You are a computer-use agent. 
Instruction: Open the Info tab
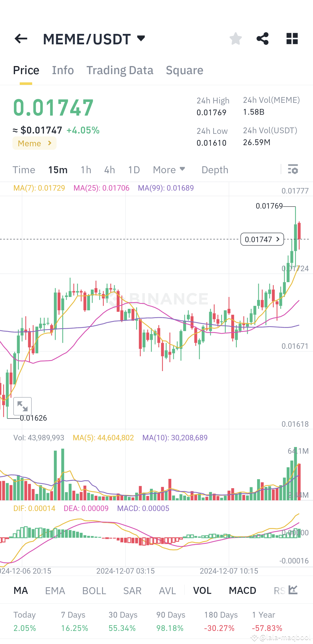click(63, 70)
